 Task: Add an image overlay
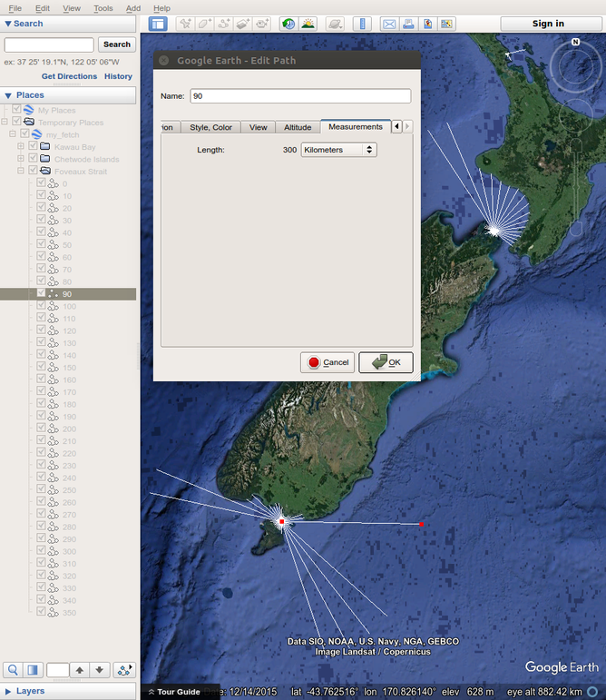tap(242, 24)
